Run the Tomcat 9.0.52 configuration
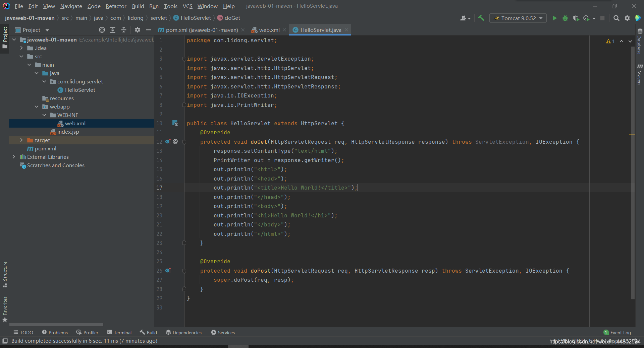This screenshot has height=348, width=644. [x=554, y=18]
